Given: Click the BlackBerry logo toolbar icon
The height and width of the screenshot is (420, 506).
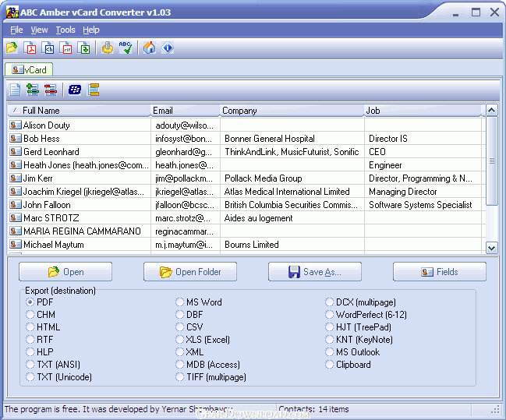Looking at the screenshot, I should 75,90.
